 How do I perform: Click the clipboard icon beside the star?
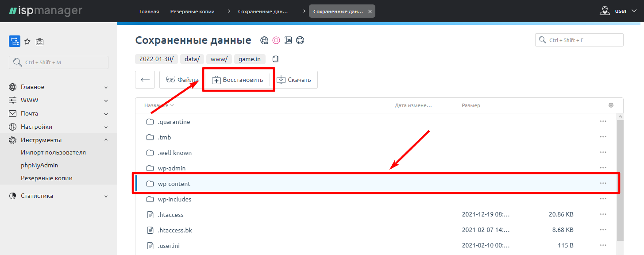point(40,42)
